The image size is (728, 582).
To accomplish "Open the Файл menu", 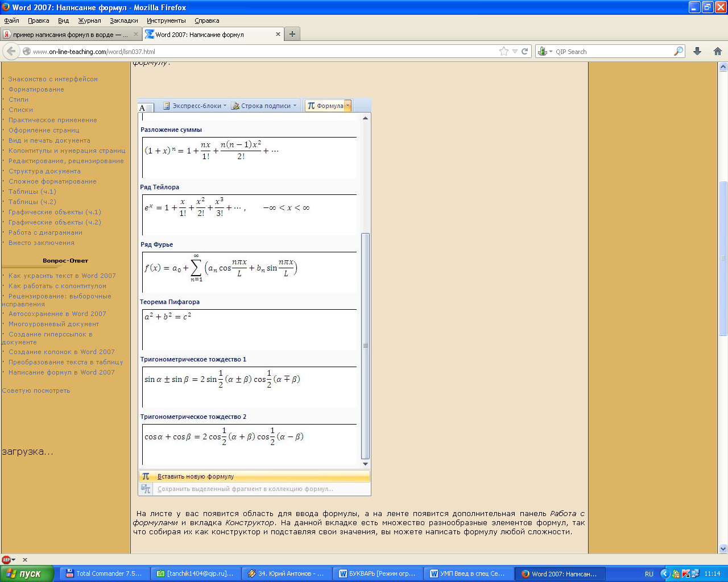I will point(11,20).
